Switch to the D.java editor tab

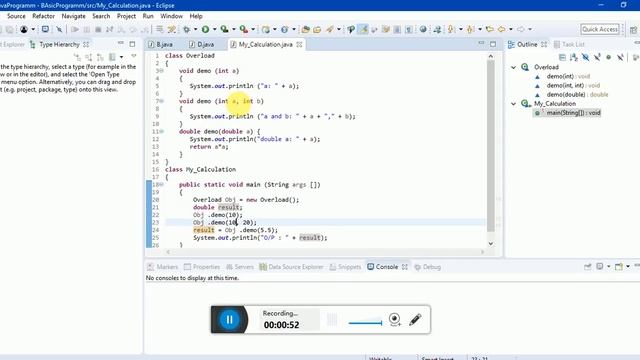coord(202,44)
